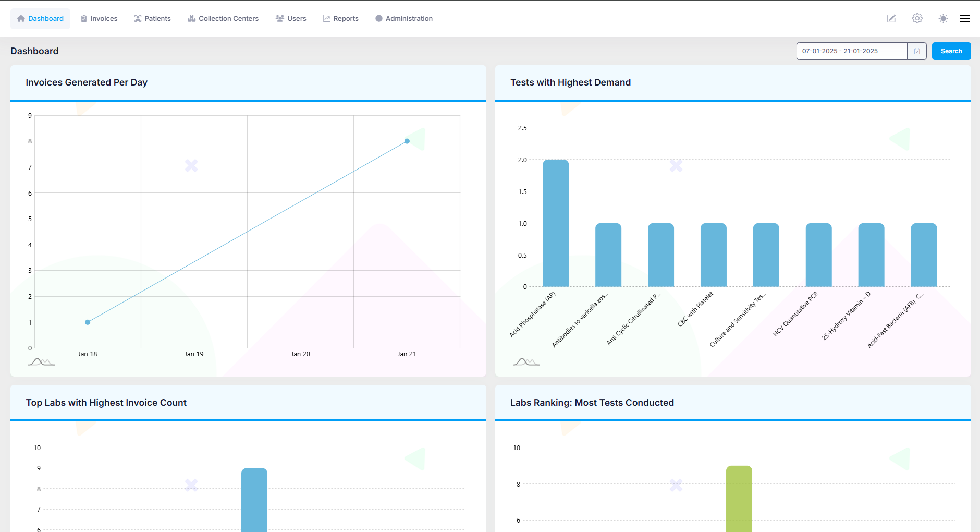This screenshot has width=980, height=532.
Task: Click the edit/compose icon in top bar
Action: coord(891,19)
